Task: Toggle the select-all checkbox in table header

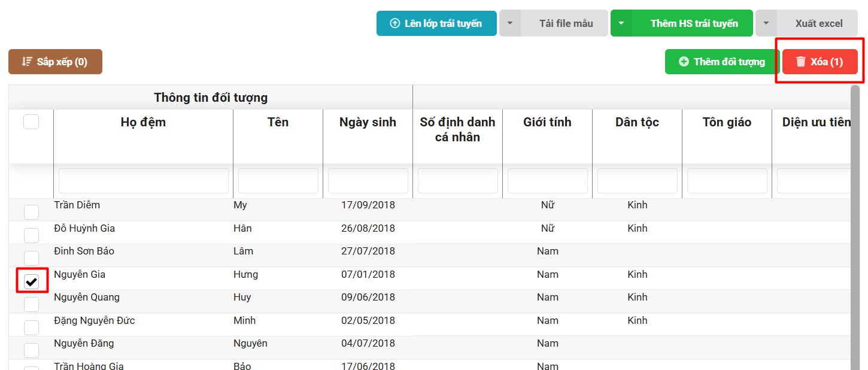Action: tap(31, 122)
